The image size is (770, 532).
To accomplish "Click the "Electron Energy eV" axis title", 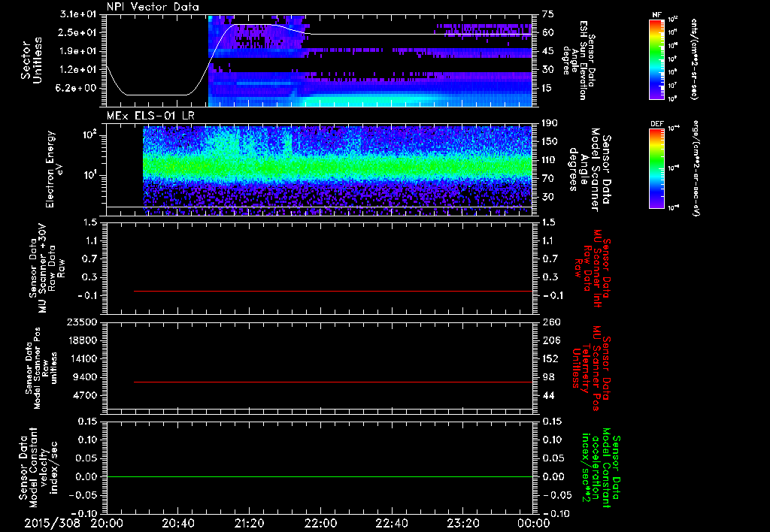I will (54, 169).
